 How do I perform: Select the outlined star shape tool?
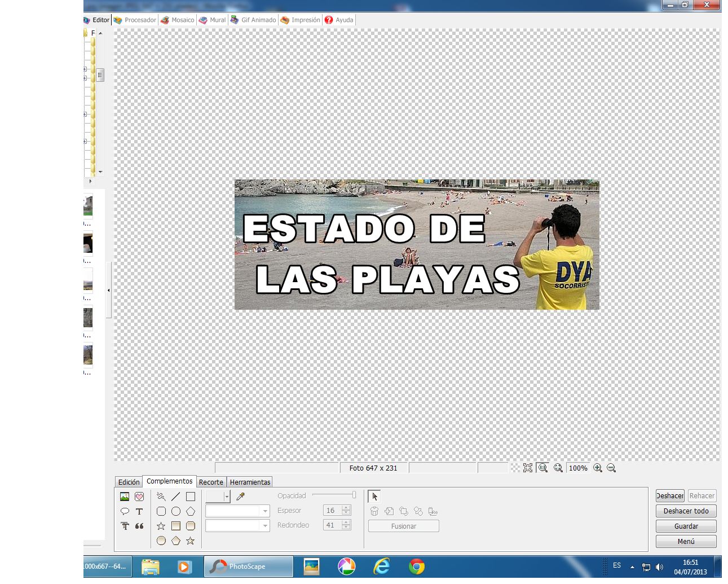coord(161,526)
